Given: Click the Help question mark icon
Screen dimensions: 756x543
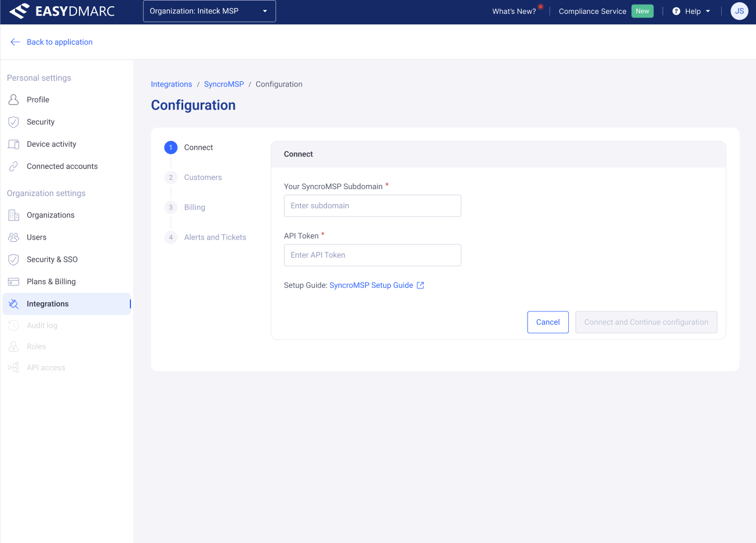Looking at the screenshot, I should [676, 11].
